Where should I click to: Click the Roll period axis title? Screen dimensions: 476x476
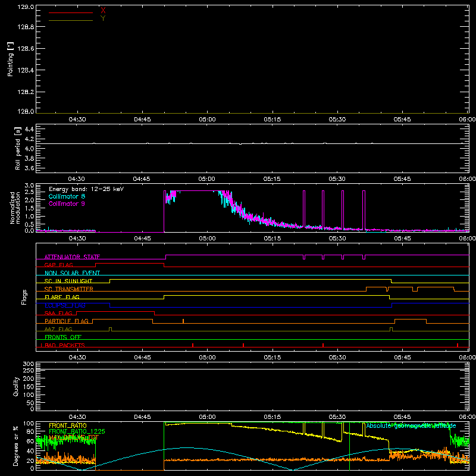click(17, 148)
